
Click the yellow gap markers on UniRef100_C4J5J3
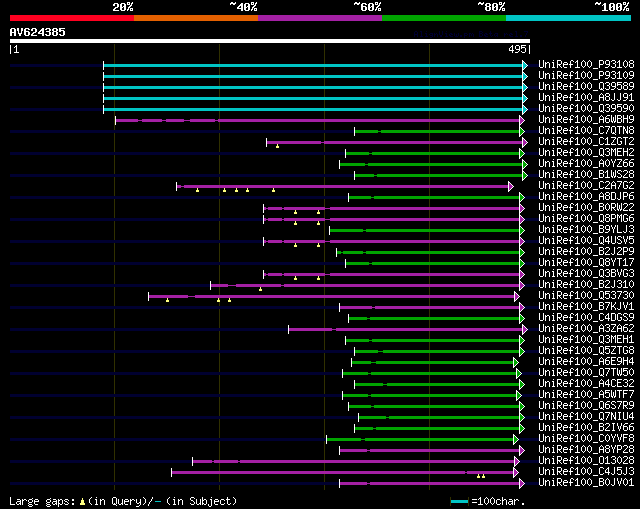tap(481, 476)
